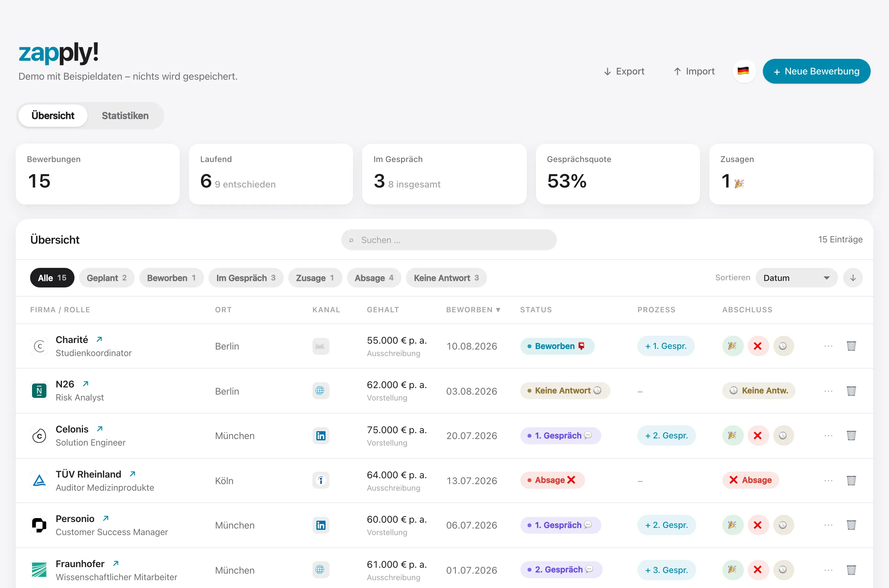Filter list by Keine Antwort status
Image resolution: width=889 pixels, height=588 pixels.
pos(446,278)
